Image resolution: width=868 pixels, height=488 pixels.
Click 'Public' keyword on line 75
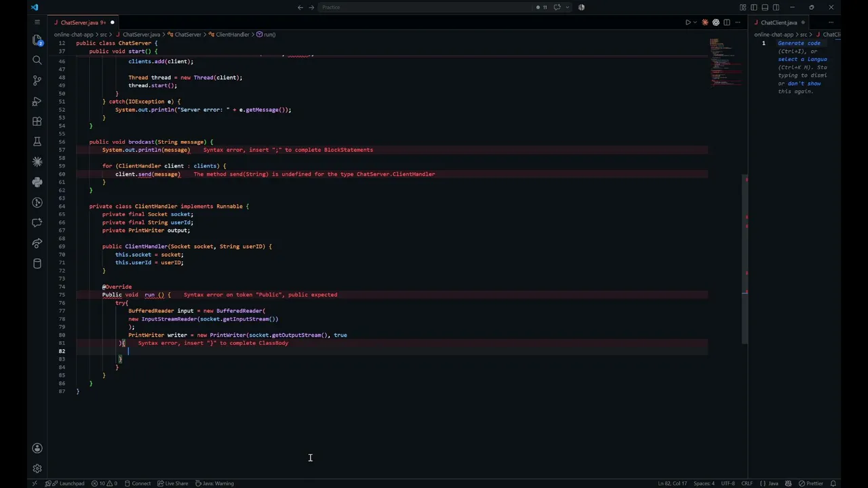pyautogui.click(x=112, y=295)
